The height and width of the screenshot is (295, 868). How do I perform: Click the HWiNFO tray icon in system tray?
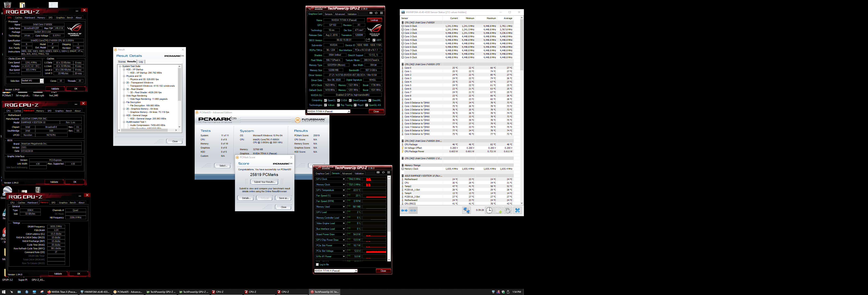[493, 292]
